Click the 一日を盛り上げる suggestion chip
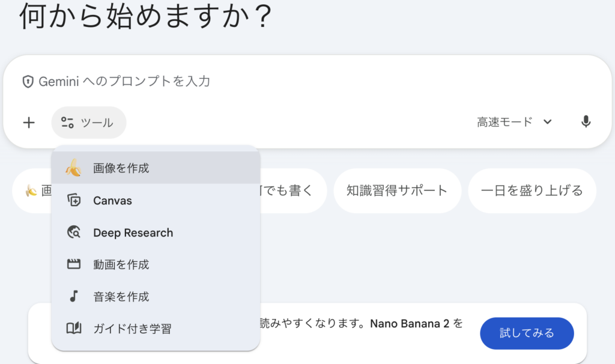This screenshot has width=615, height=364. [532, 191]
